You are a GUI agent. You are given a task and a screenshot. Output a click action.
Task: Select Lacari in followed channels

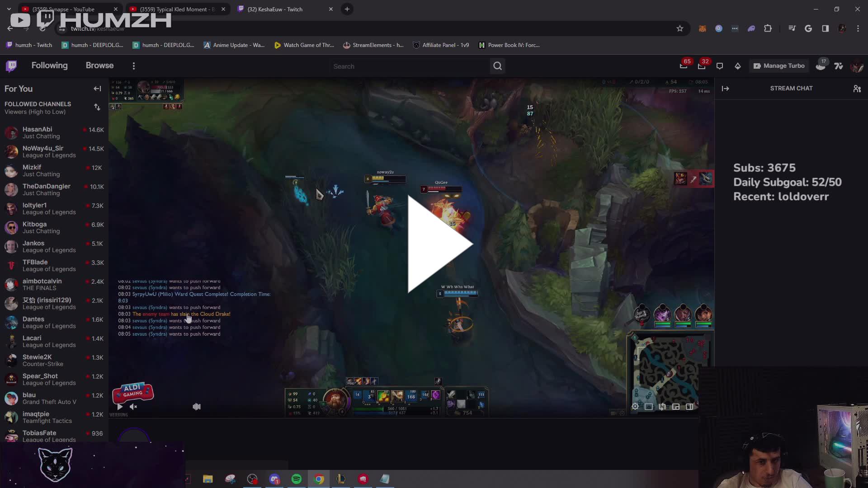[54, 341]
